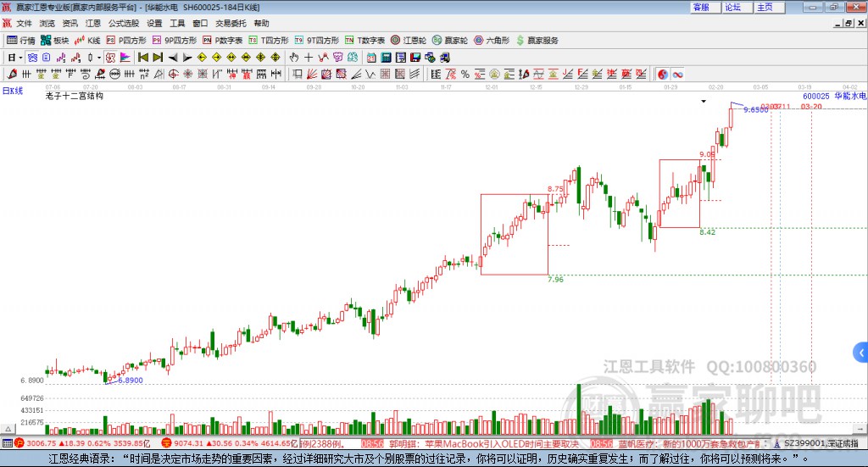Viewport: 868px width, 467px height.
Task: Open the T四方形 tool
Action: click(269, 41)
